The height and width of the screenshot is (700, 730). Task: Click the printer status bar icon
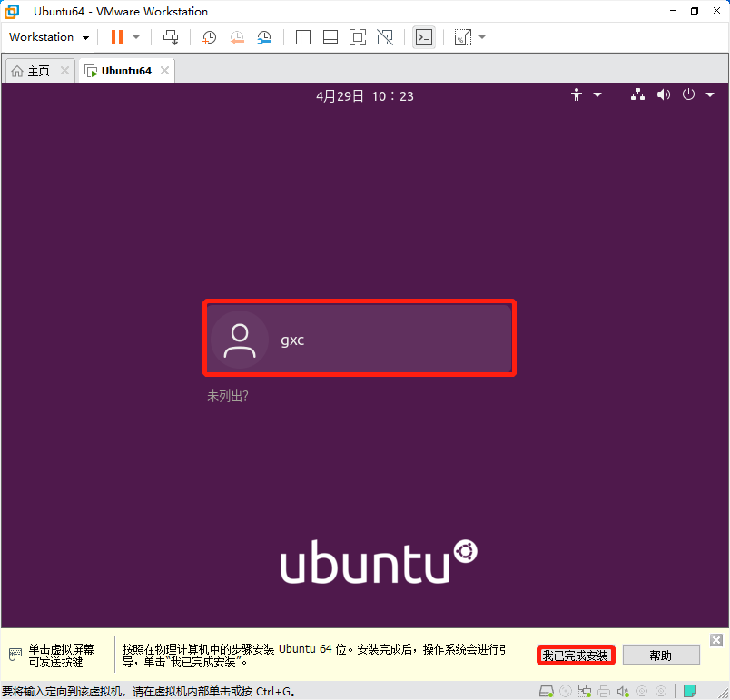tap(604, 691)
